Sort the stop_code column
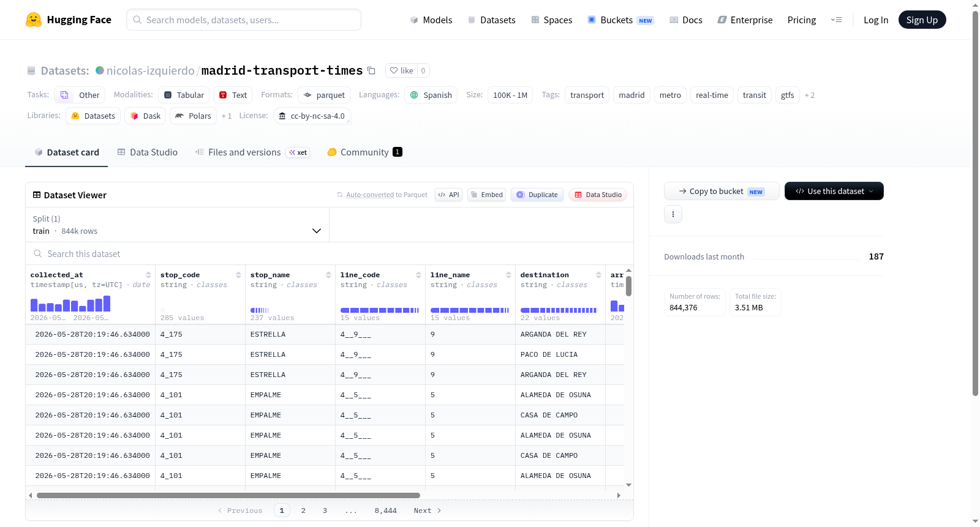This screenshot has width=980, height=527. pyautogui.click(x=238, y=275)
